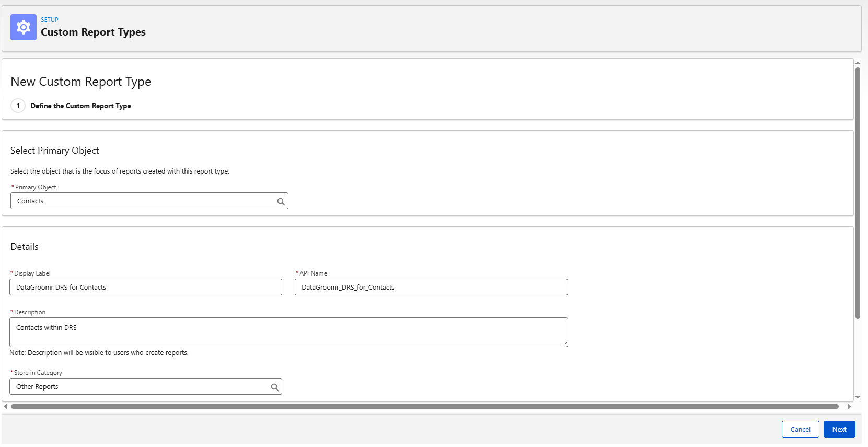Click the 'Details' section heading

[x=25, y=247]
